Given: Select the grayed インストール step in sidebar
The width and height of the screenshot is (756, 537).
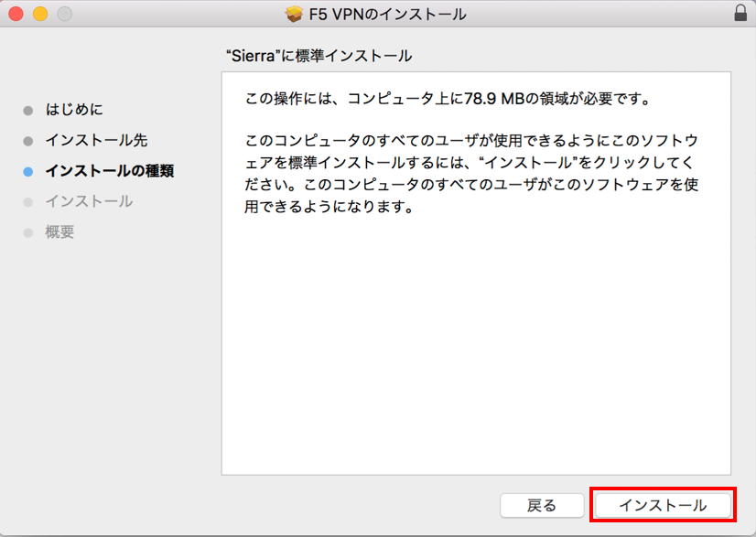Looking at the screenshot, I should pos(89,201).
